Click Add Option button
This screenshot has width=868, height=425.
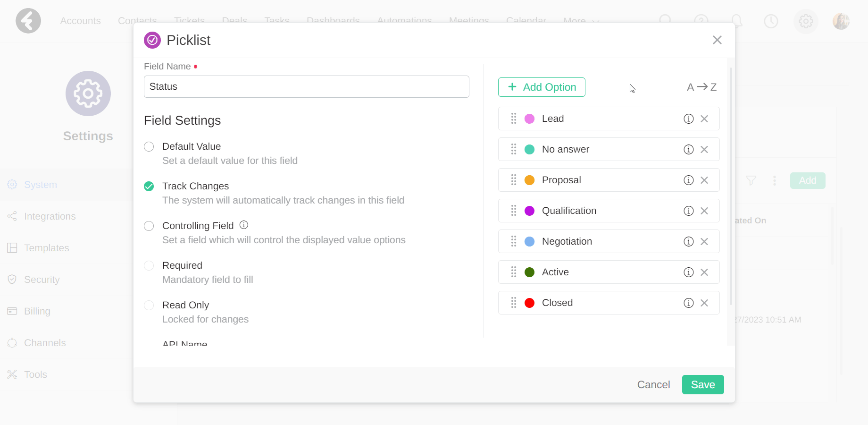pyautogui.click(x=542, y=87)
